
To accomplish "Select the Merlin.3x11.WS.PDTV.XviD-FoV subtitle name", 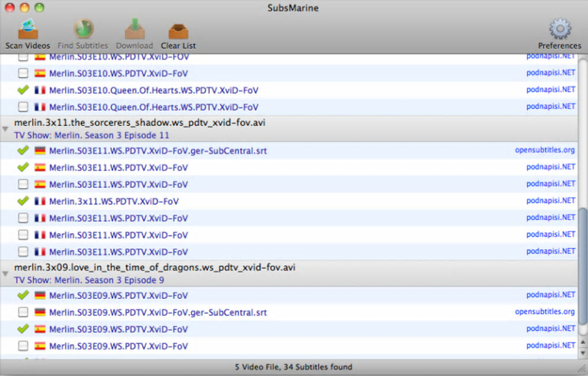I will (x=114, y=201).
